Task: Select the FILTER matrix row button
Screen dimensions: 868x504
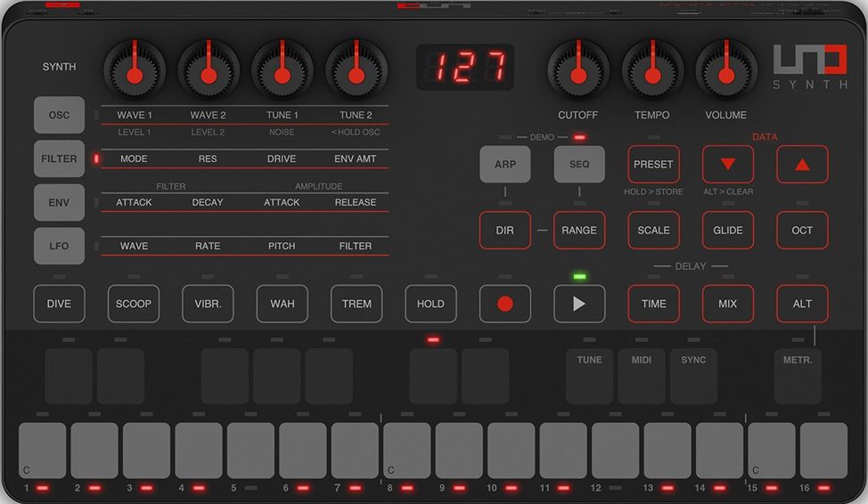Action: [x=59, y=159]
